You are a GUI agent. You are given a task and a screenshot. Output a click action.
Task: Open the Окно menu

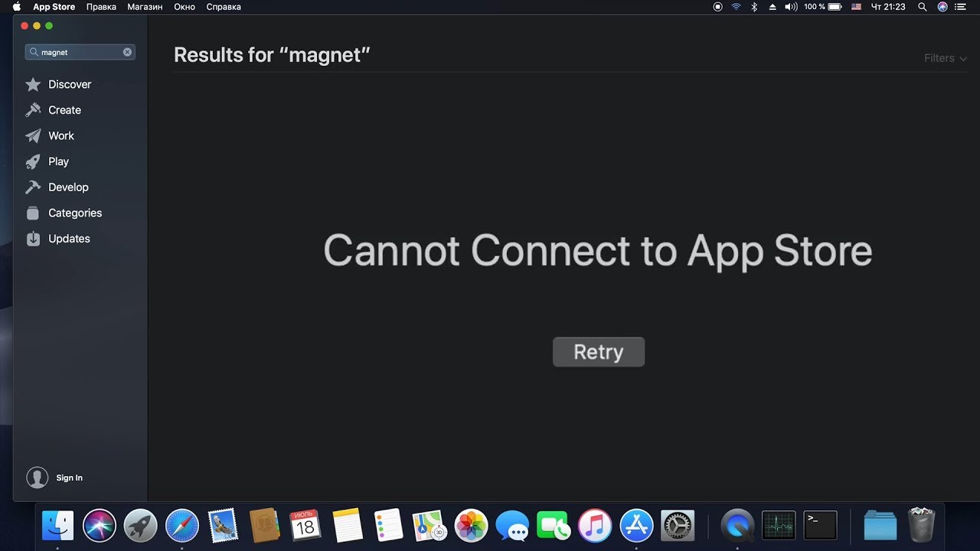tap(185, 7)
